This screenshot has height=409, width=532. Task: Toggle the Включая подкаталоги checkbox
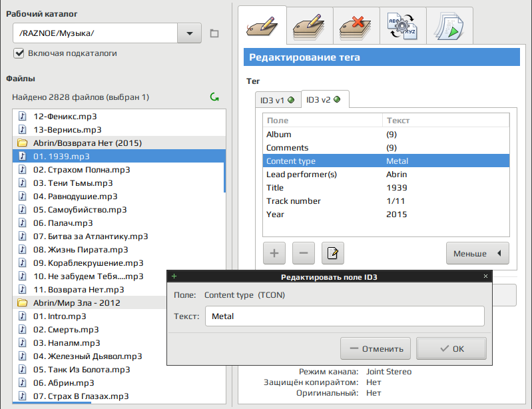(x=19, y=53)
